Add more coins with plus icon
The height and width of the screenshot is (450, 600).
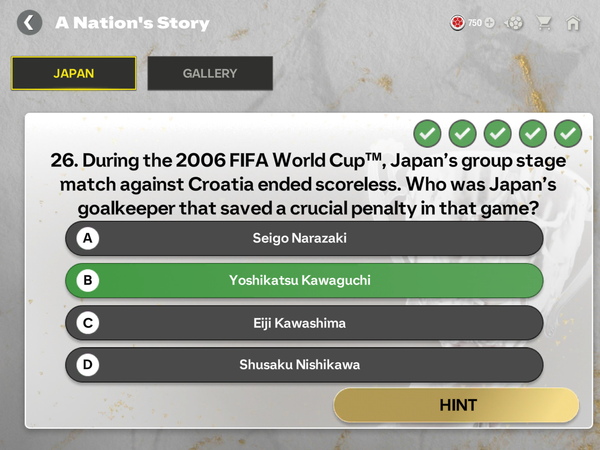coord(489,22)
